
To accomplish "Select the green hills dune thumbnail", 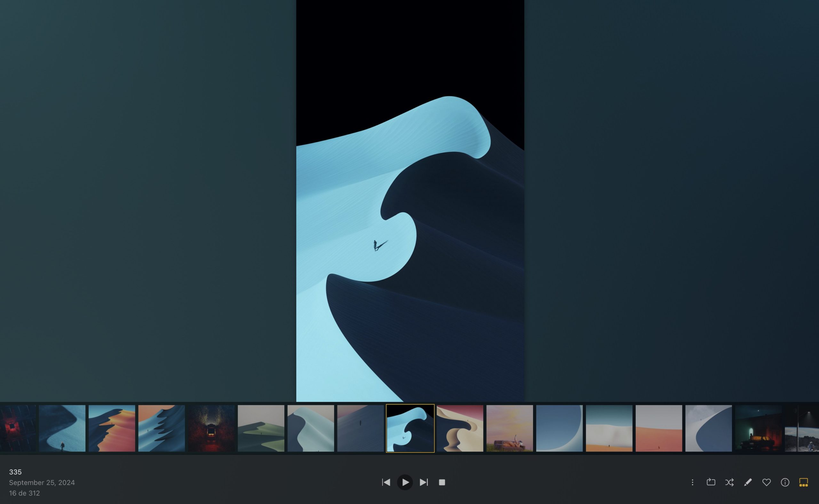I will pyautogui.click(x=261, y=428).
